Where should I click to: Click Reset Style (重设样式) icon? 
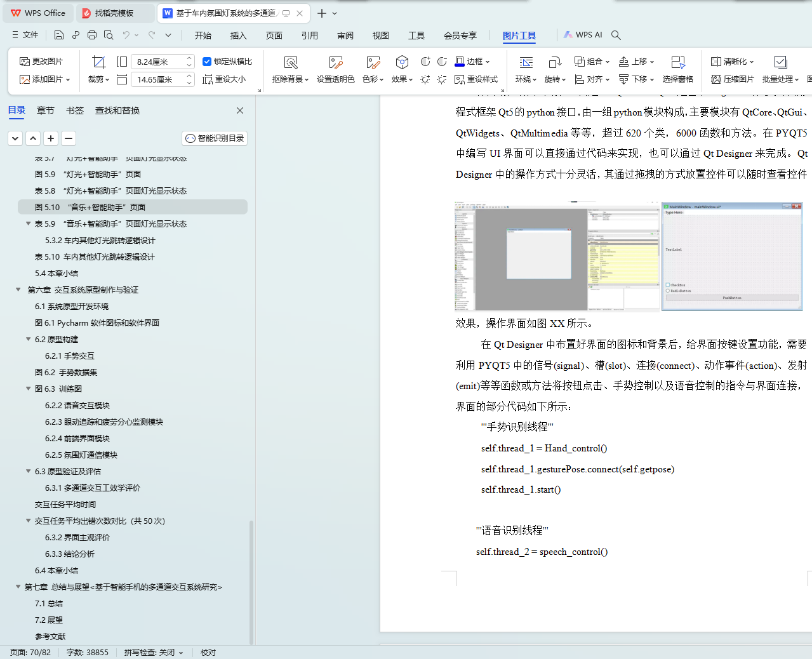tap(476, 79)
